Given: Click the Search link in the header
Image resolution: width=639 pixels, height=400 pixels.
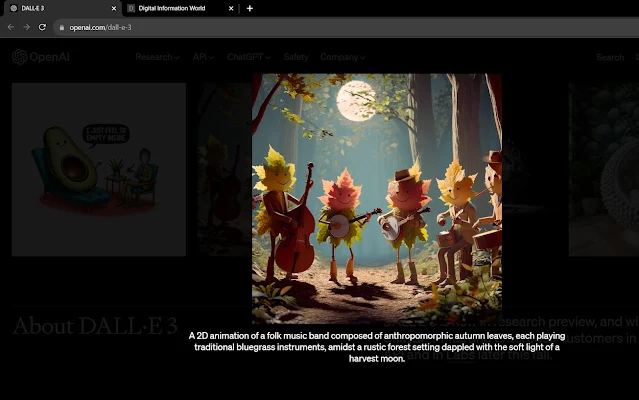Looking at the screenshot, I should (x=610, y=57).
